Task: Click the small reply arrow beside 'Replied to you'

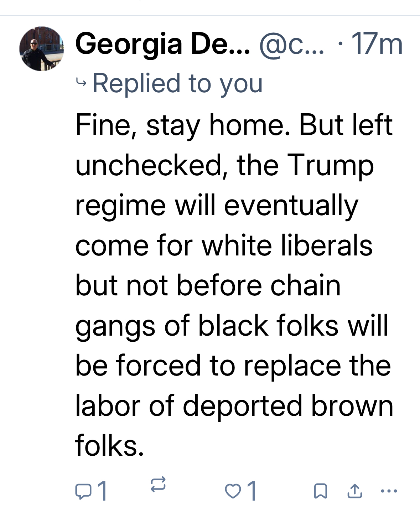Action: point(81,83)
